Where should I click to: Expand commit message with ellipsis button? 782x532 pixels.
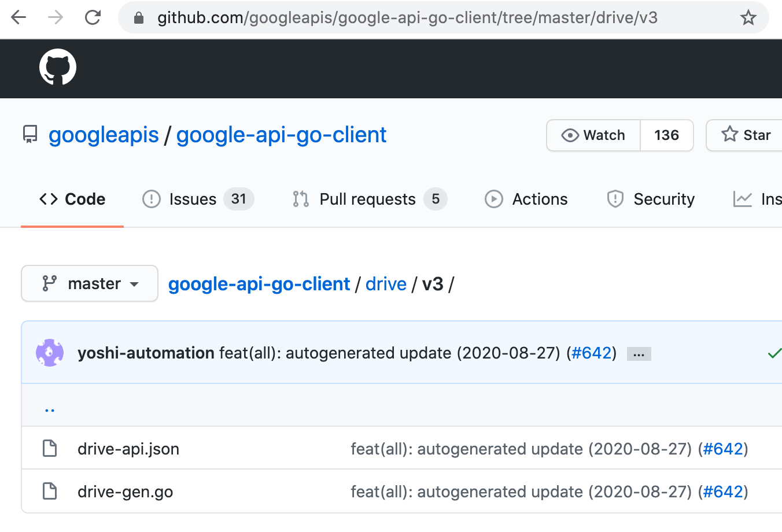[x=639, y=354]
